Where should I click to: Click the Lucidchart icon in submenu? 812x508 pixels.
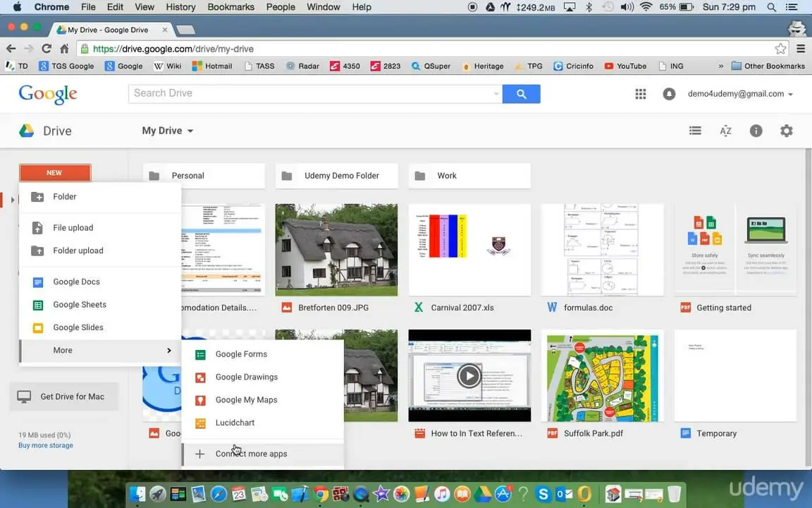(x=200, y=423)
